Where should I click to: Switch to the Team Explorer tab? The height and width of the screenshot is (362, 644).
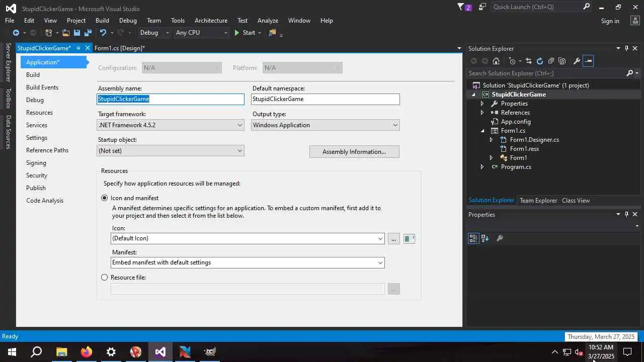click(538, 201)
